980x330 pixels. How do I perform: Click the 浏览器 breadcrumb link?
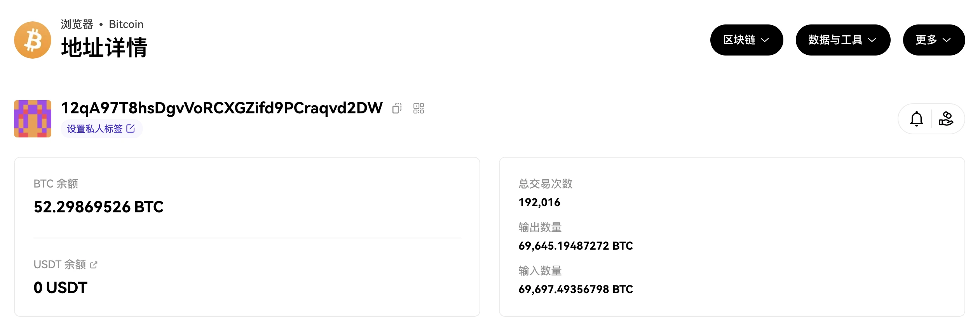point(77,24)
